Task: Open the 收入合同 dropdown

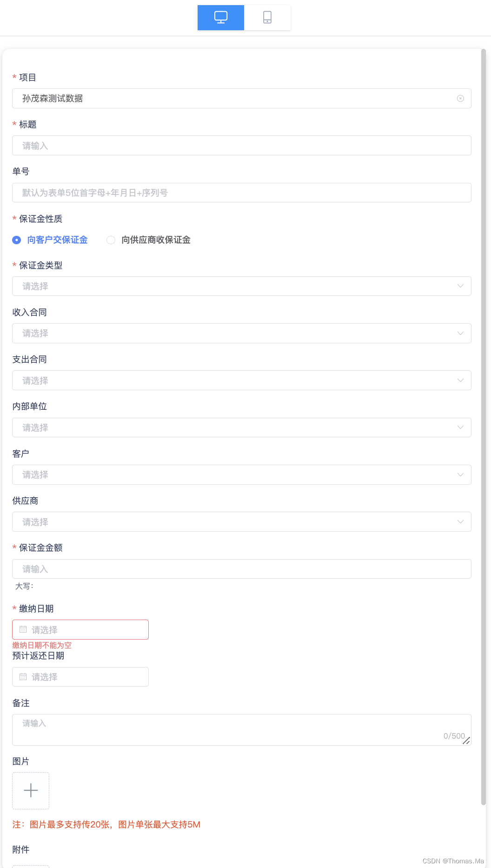Action: [242, 334]
